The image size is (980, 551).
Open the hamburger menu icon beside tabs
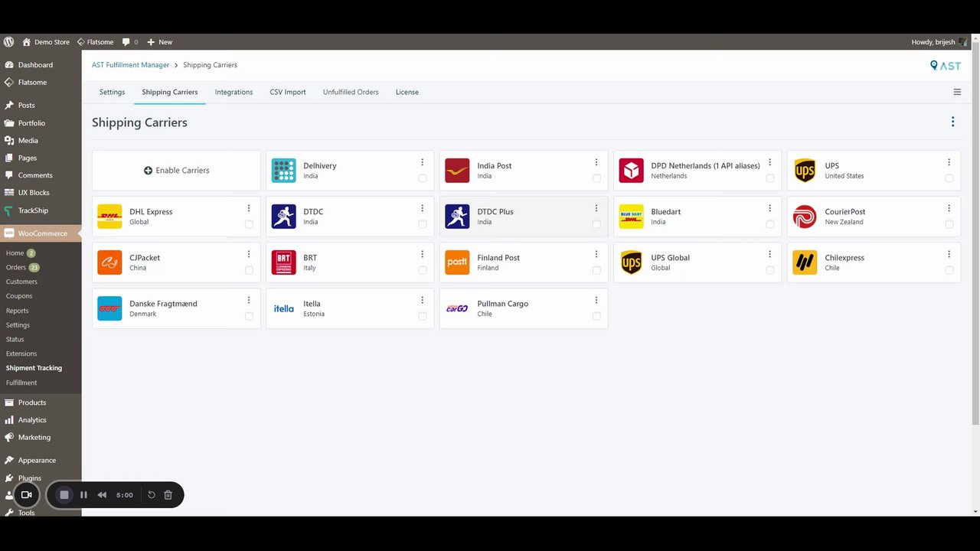(957, 92)
